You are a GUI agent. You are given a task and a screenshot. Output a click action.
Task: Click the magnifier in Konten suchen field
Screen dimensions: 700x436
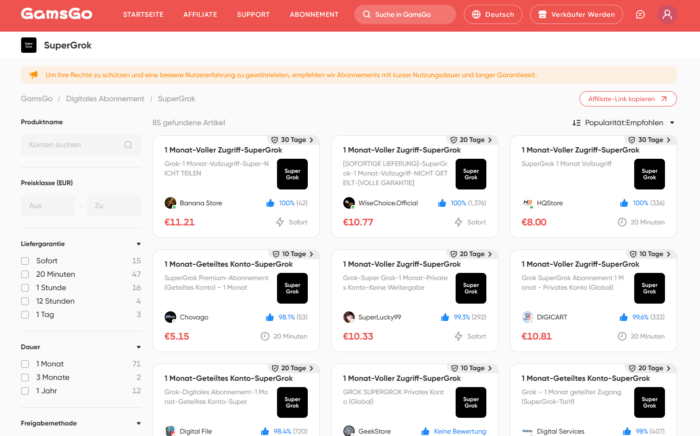coord(128,145)
